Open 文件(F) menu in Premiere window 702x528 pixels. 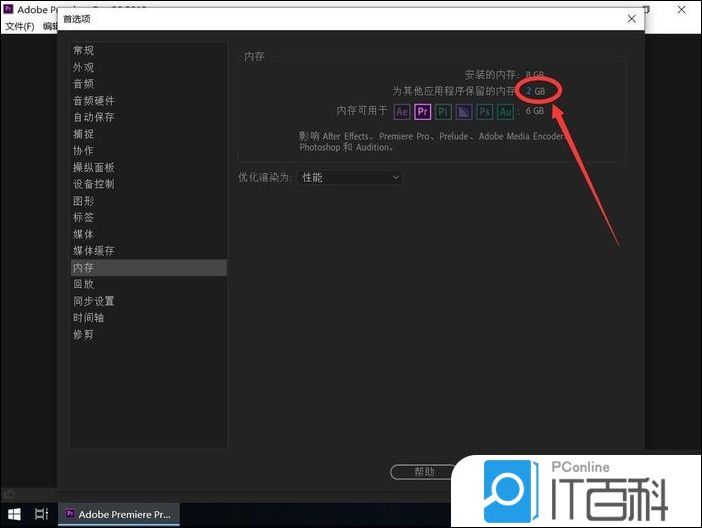pos(20,26)
